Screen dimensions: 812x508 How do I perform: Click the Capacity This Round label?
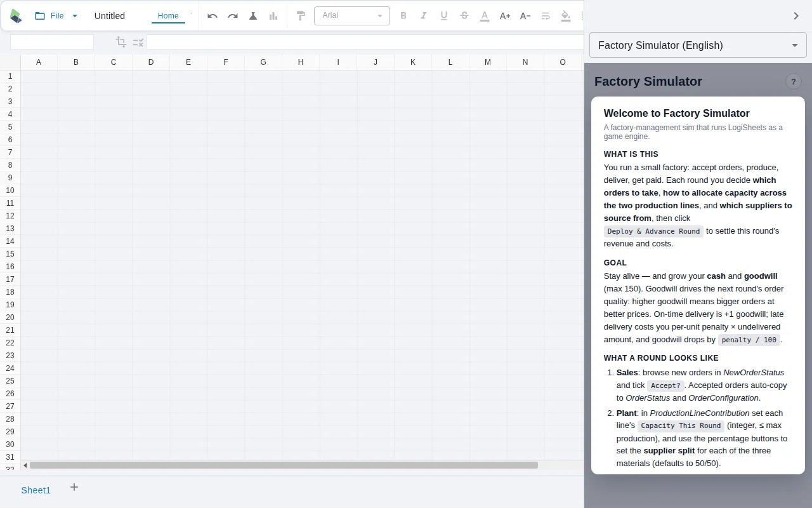tap(681, 425)
